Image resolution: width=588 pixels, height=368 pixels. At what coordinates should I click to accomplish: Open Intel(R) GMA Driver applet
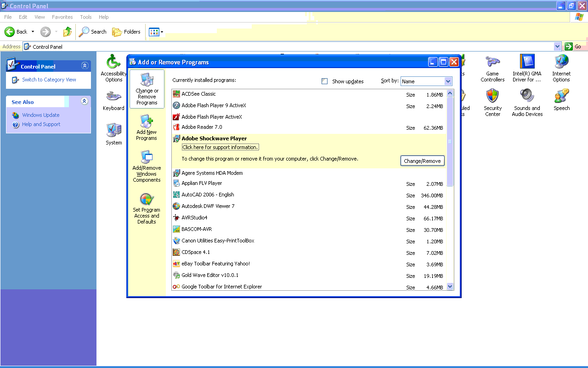(527, 68)
